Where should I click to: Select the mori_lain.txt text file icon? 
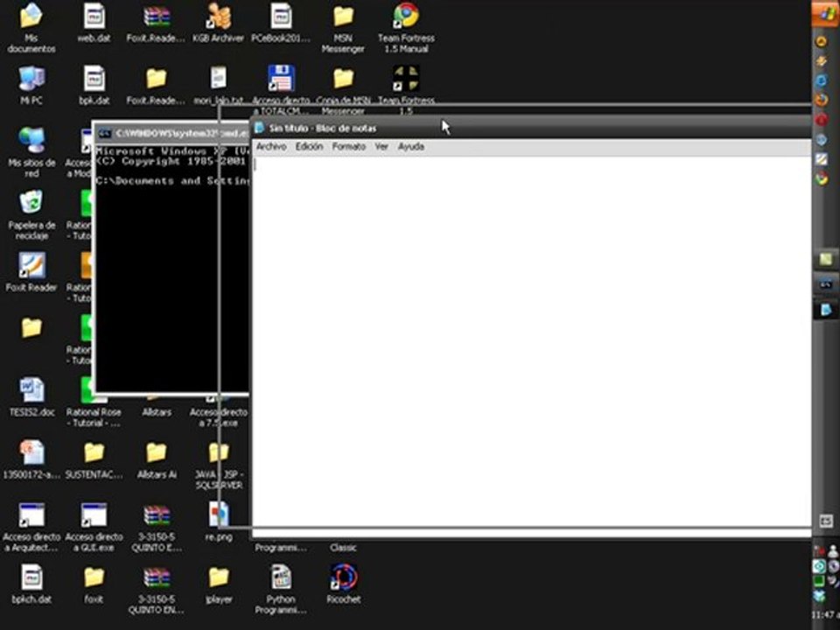tap(218, 85)
